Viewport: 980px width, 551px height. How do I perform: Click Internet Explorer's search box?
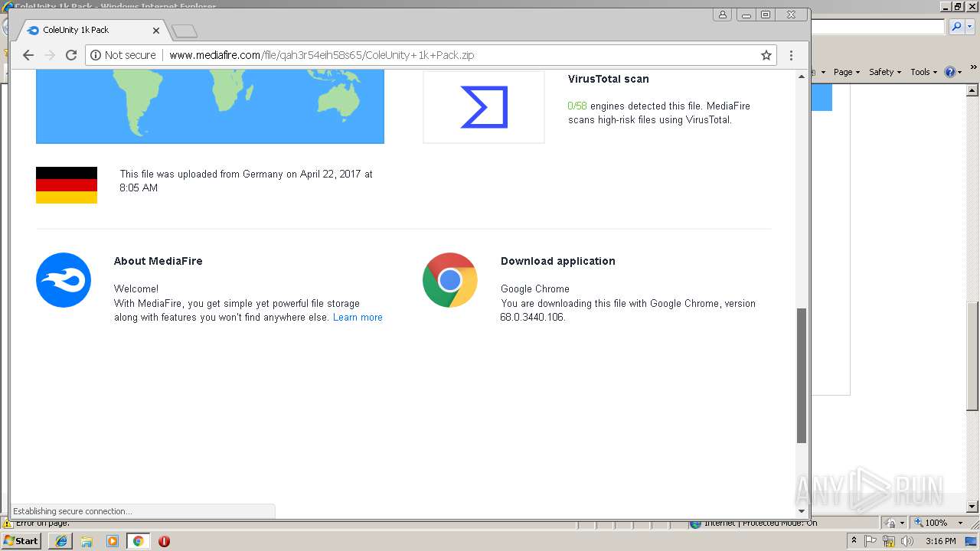coord(877,27)
